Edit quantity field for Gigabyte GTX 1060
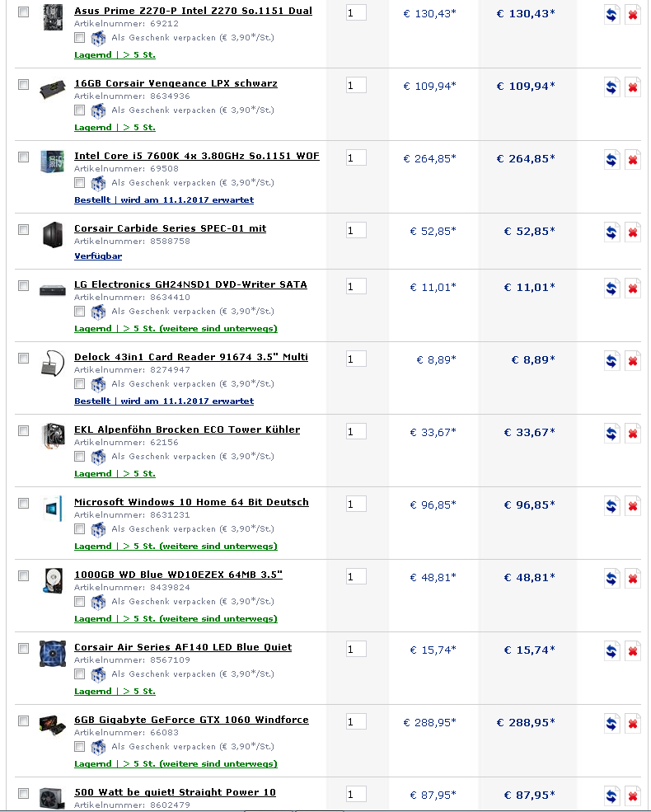 [x=356, y=721]
